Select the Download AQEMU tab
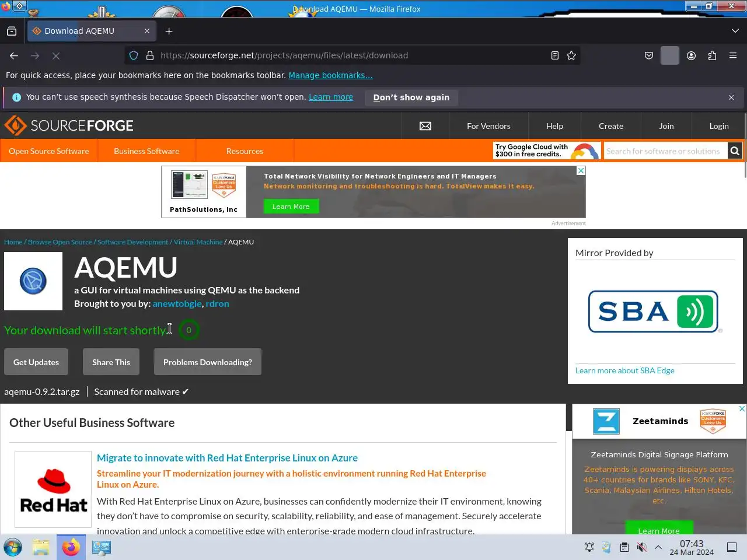 (92, 31)
